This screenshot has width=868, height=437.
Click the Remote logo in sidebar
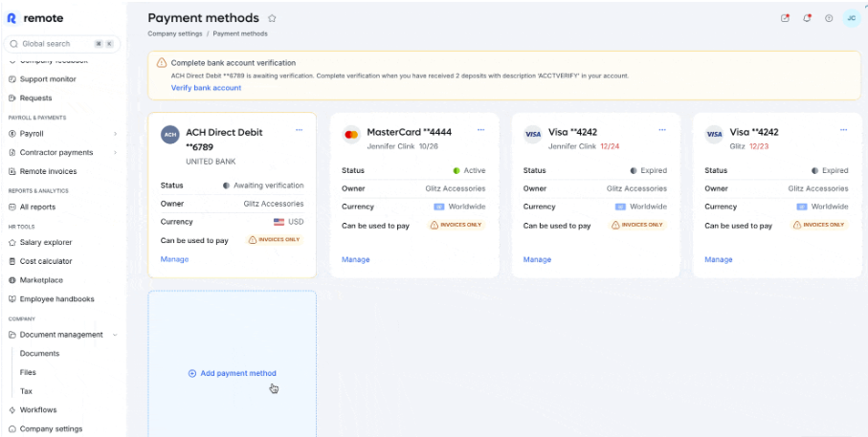tap(35, 18)
